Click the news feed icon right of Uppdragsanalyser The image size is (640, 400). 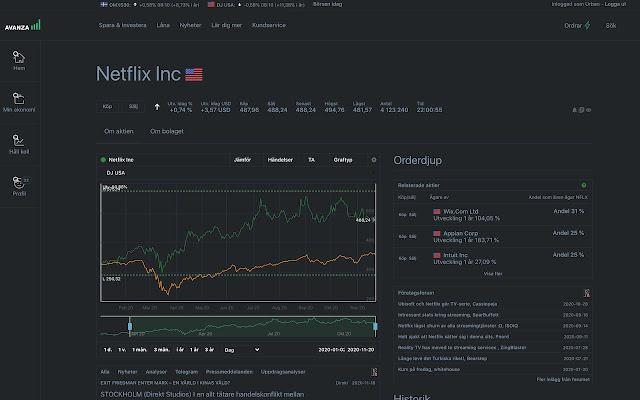tap(374, 372)
